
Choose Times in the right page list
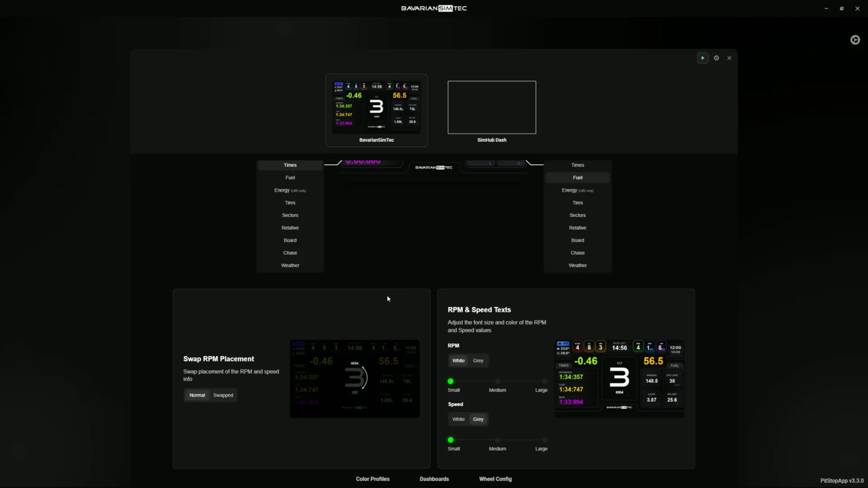click(578, 165)
